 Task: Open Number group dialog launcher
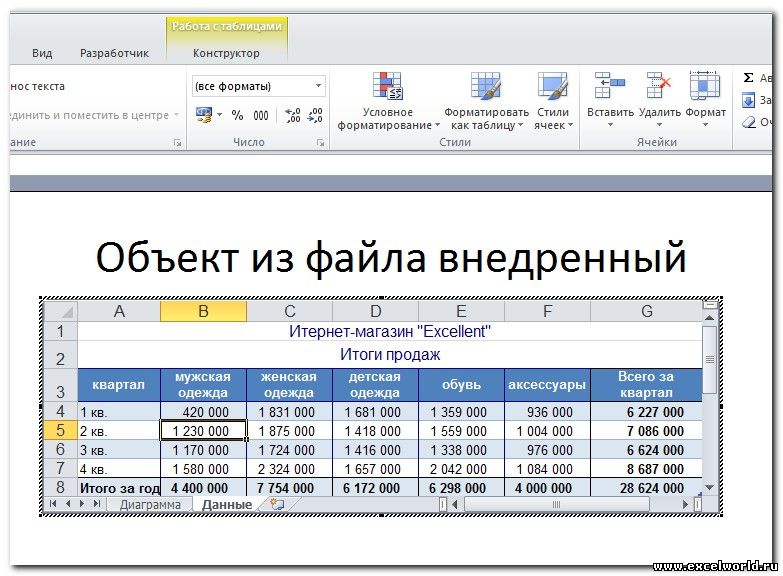click(x=320, y=143)
